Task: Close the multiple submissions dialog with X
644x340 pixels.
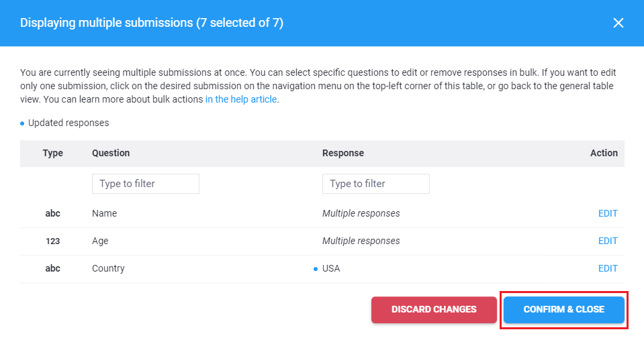Action: (x=618, y=23)
